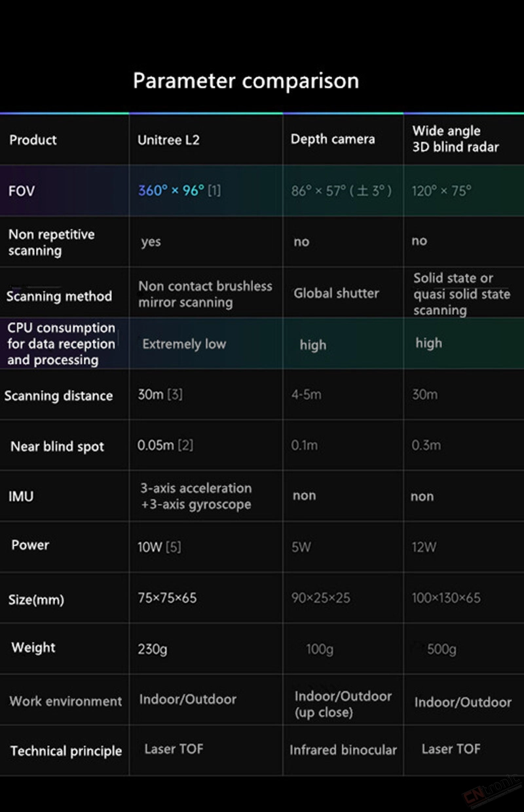Open footnote [3] beside 30m scanning distance
This screenshot has width=524, height=812.
(175, 395)
